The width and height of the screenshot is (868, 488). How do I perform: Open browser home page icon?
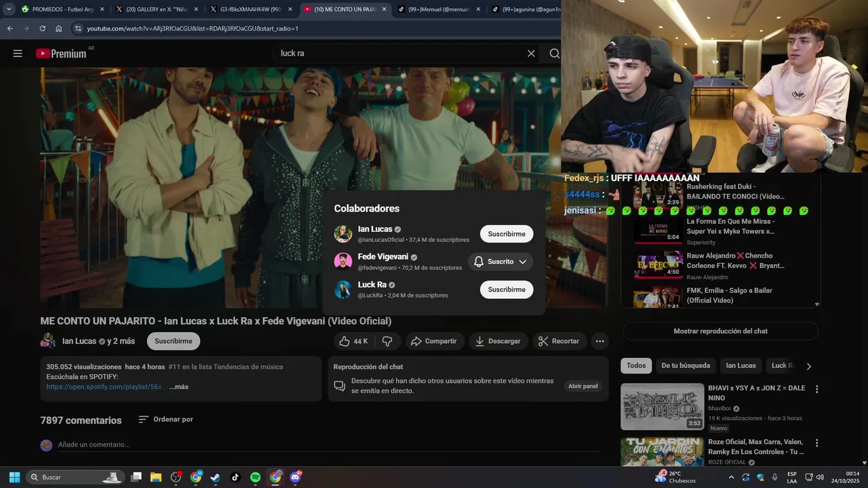click(59, 28)
